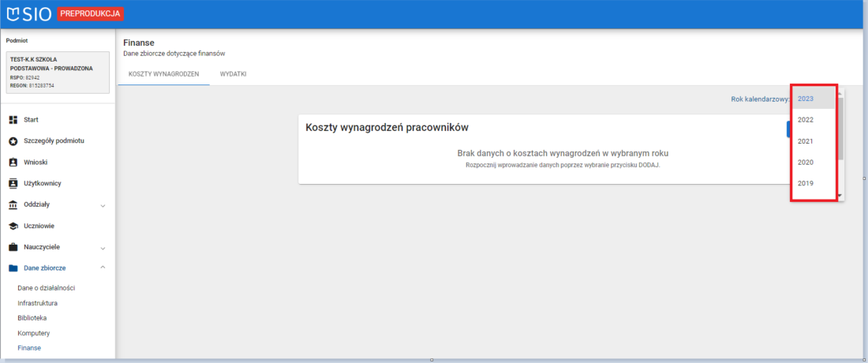Image resolution: width=868 pixels, height=363 pixels.
Task: Select year 2022 from dropdown list
Action: click(x=806, y=120)
